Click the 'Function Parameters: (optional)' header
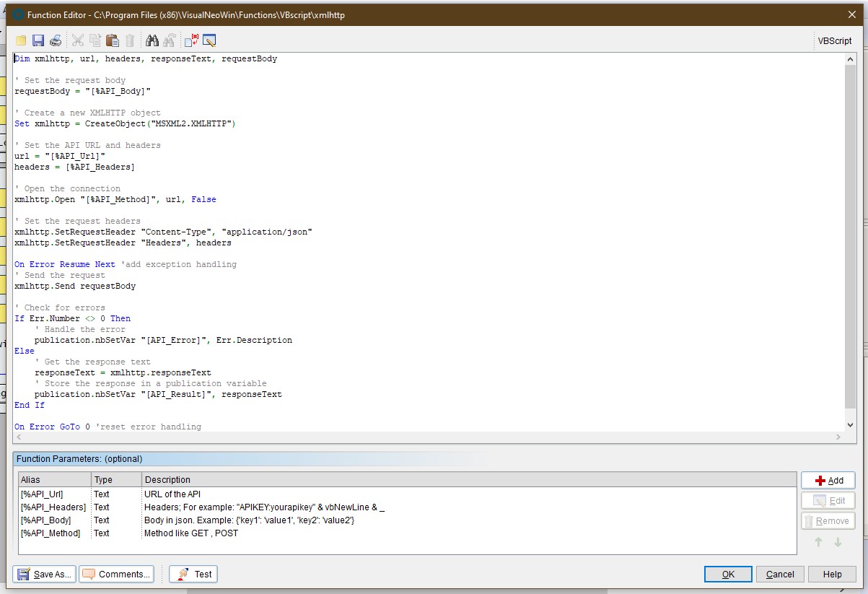This screenshot has height=594, width=868. pos(79,459)
